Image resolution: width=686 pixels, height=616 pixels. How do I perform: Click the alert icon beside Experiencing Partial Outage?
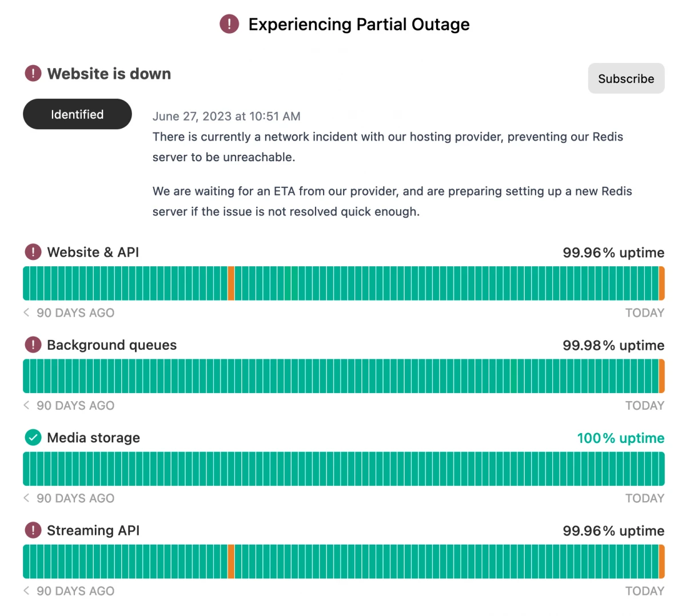pyautogui.click(x=229, y=24)
